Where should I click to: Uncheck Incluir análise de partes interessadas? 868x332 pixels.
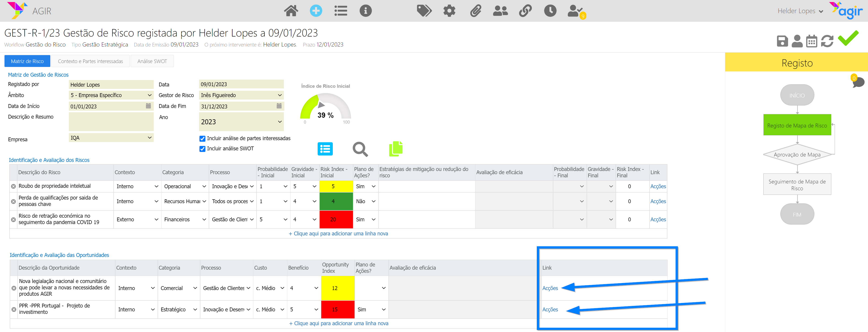click(203, 139)
